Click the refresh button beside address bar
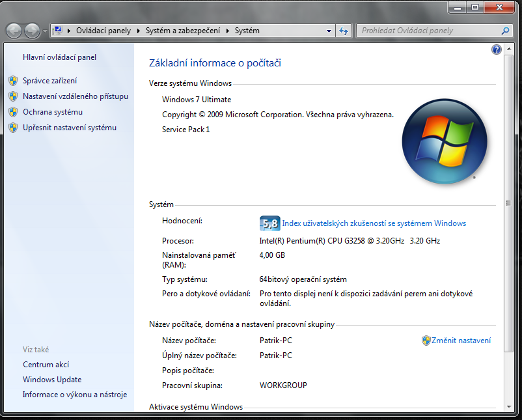The width and height of the screenshot is (522, 420). coord(344,31)
